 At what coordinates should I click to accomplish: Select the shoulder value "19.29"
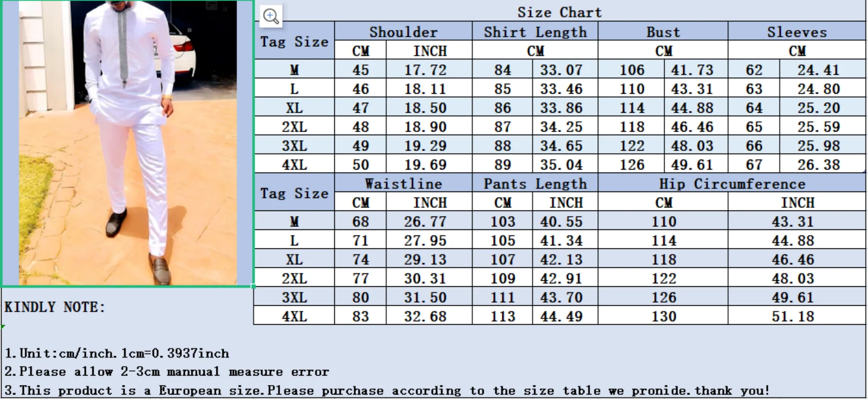(425, 146)
